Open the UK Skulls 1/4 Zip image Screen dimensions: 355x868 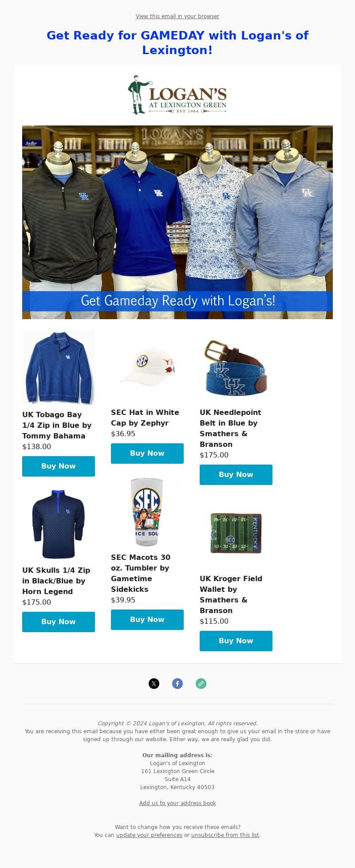pyautogui.click(x=59, y=524)
